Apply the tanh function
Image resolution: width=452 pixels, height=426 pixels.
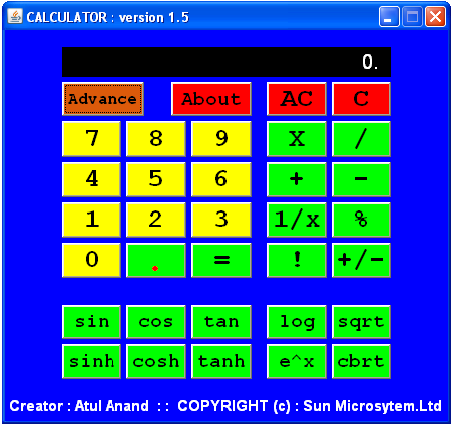(x=221, y=361)
